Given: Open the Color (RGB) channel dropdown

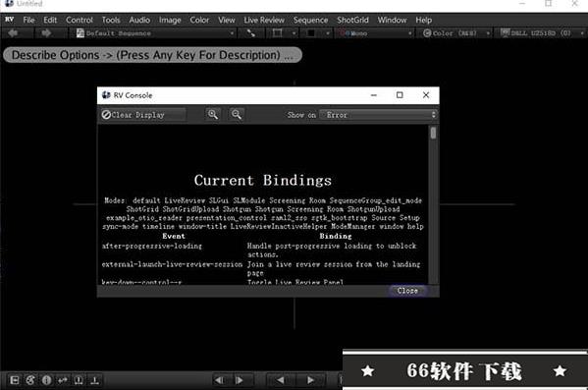Looking at the screenshot, I should [x=456, y=33].
